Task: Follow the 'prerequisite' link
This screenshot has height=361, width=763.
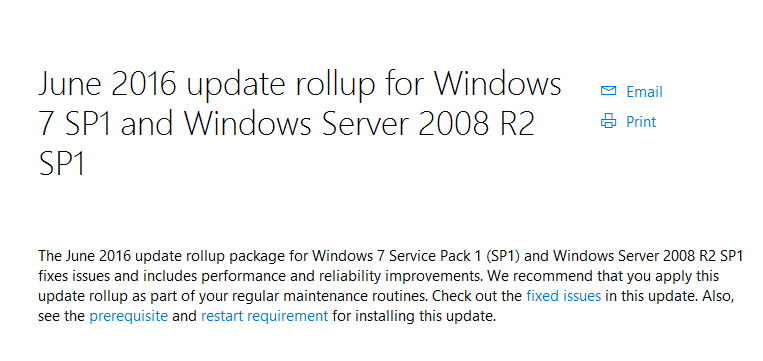Action: coord(128,316)
